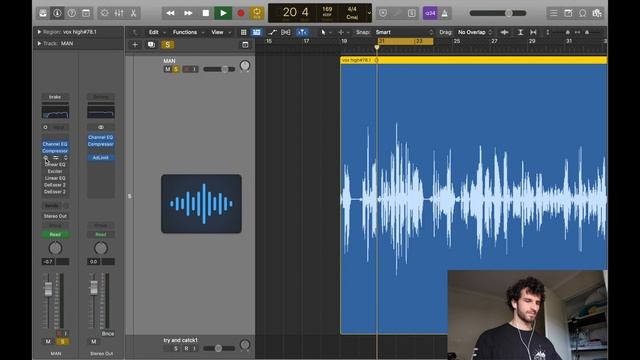Toggle the purple Count-in 1234 button
Screen dimensions: 640x360
pos(430,13)
